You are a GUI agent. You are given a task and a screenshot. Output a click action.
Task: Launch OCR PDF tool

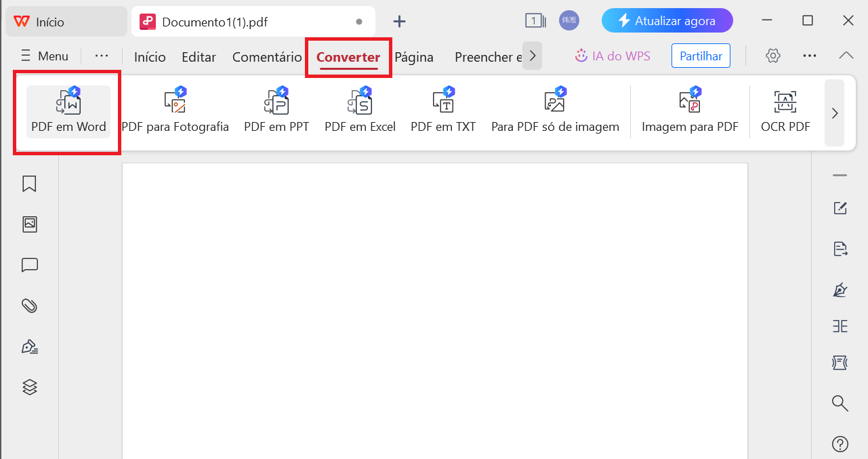pos(785,112)
